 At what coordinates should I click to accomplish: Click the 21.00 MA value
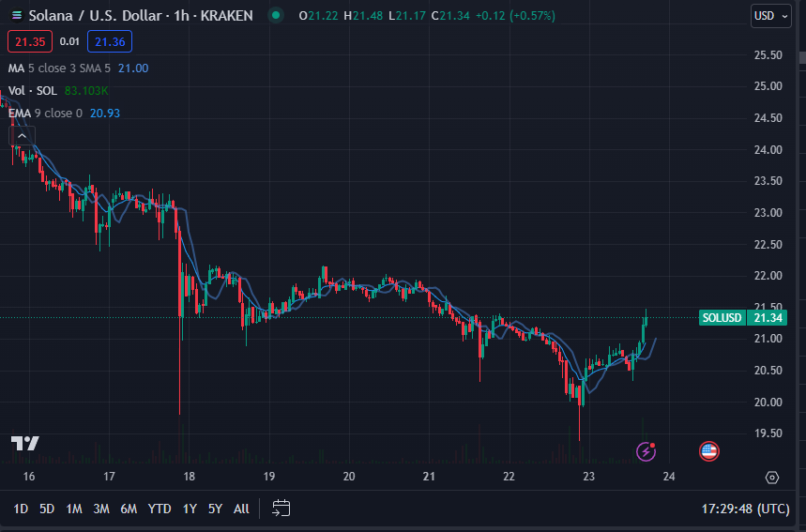pos(133,68)
